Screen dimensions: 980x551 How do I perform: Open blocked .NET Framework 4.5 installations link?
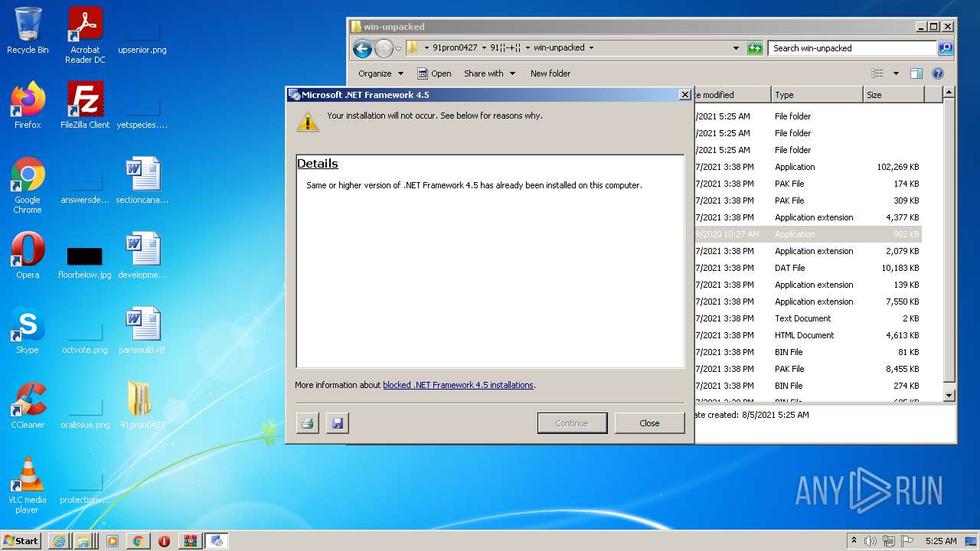tap(458, 385)
